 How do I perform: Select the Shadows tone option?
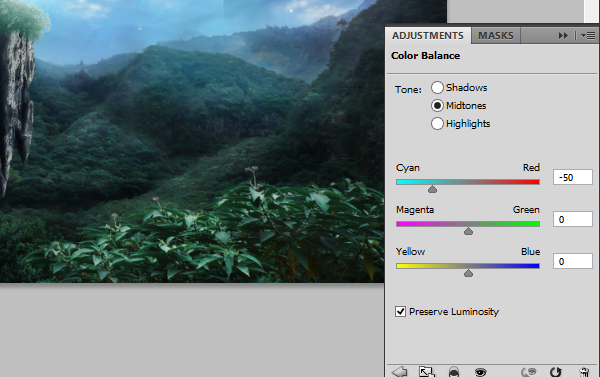click(x=437, y=88)
